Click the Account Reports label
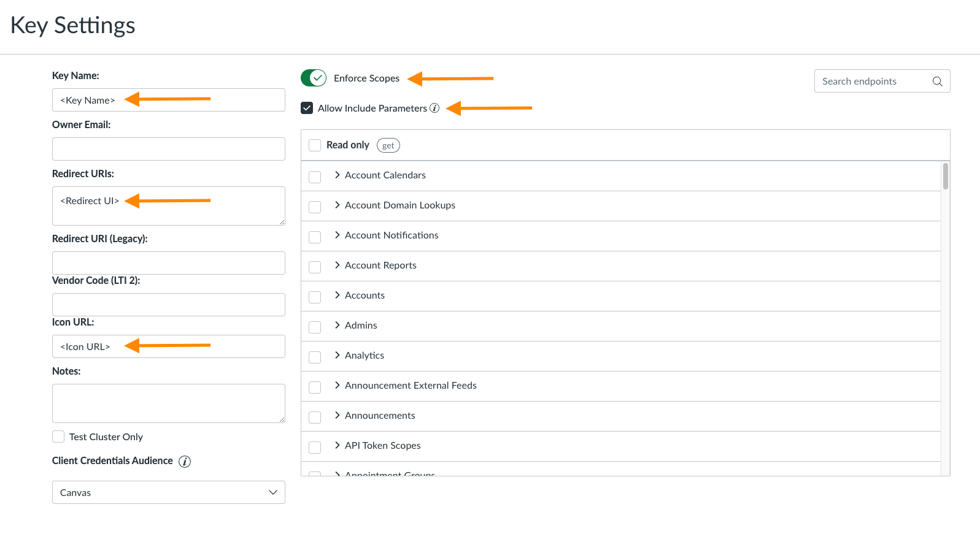980x534 pixels. click(380, 265)
